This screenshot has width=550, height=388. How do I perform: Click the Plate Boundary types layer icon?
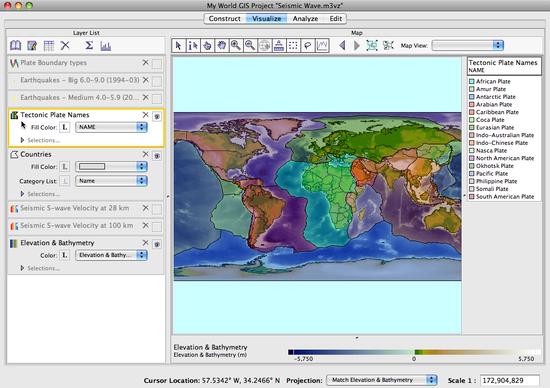point(14,63)
